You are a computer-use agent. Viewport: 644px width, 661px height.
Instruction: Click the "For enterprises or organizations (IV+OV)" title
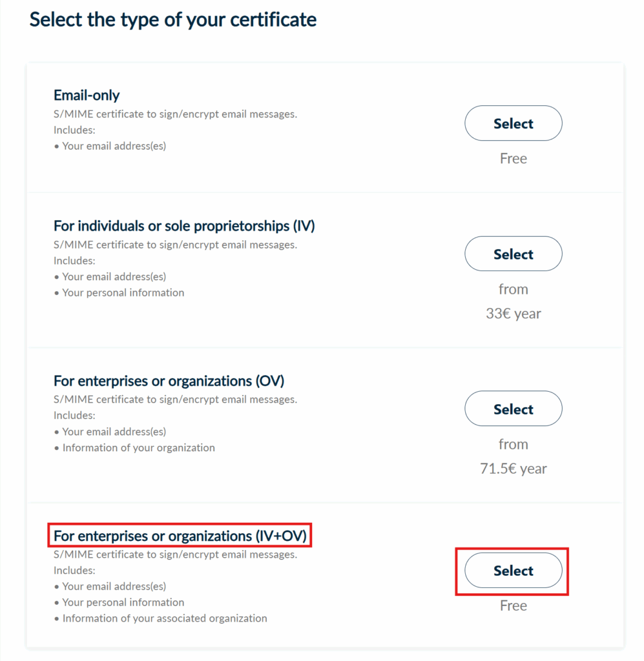point(180,536)
